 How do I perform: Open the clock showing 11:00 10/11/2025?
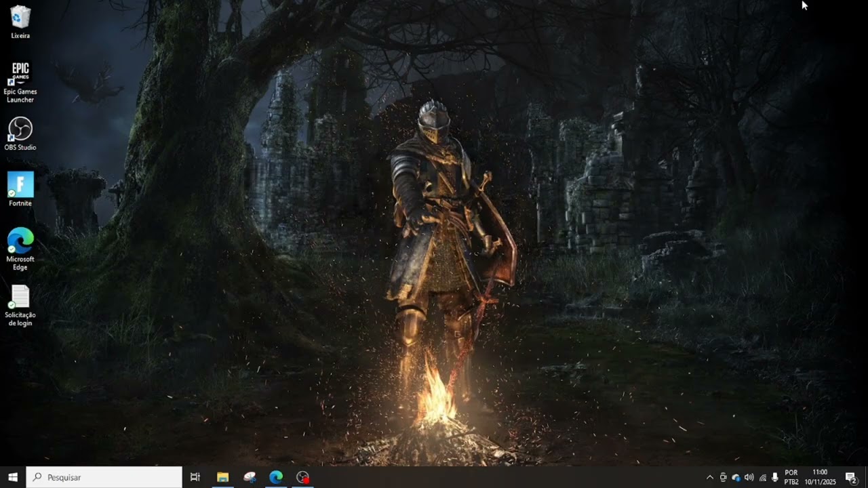821,477
